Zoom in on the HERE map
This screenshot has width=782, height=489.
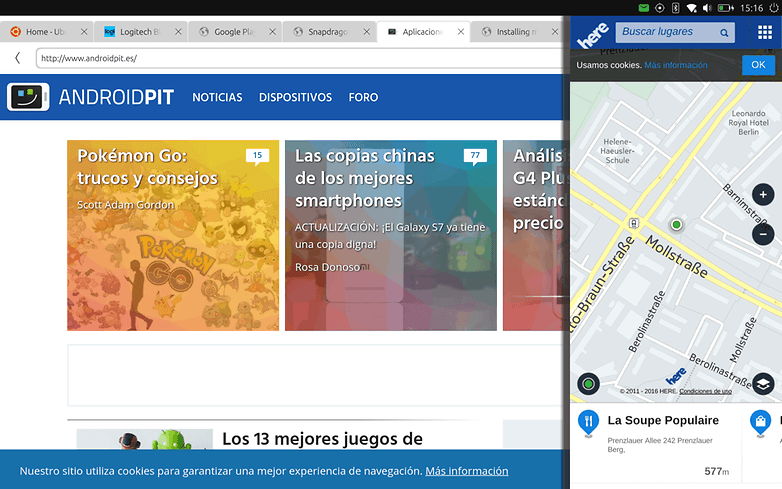point(763,195)
